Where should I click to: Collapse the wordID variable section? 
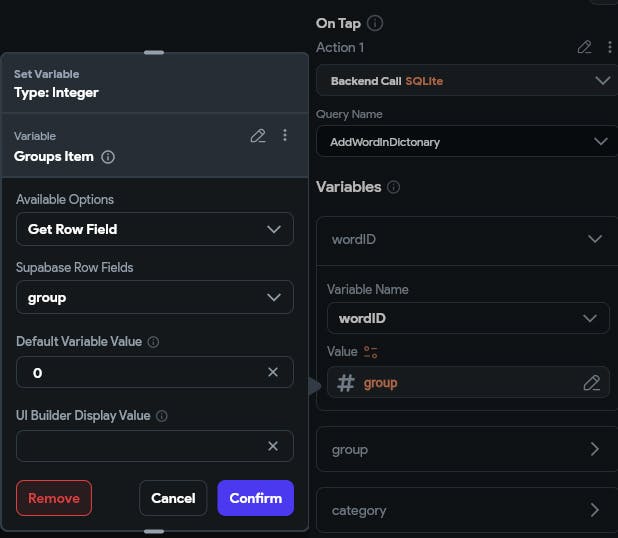tap(595, 240)
